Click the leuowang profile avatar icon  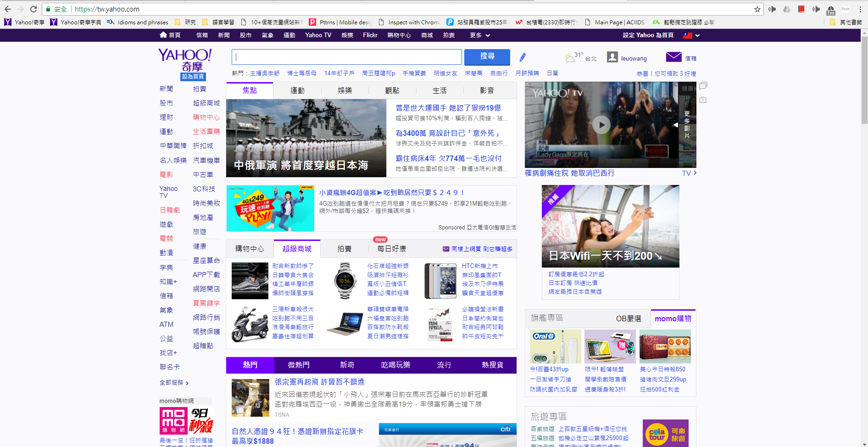coord(612,57)
